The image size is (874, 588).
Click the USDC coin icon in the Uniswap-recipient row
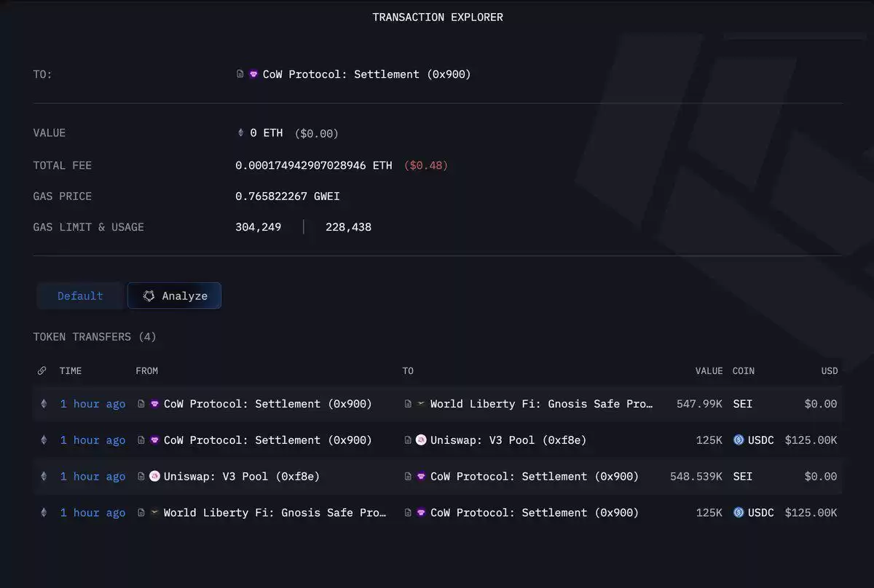(739, 440)
